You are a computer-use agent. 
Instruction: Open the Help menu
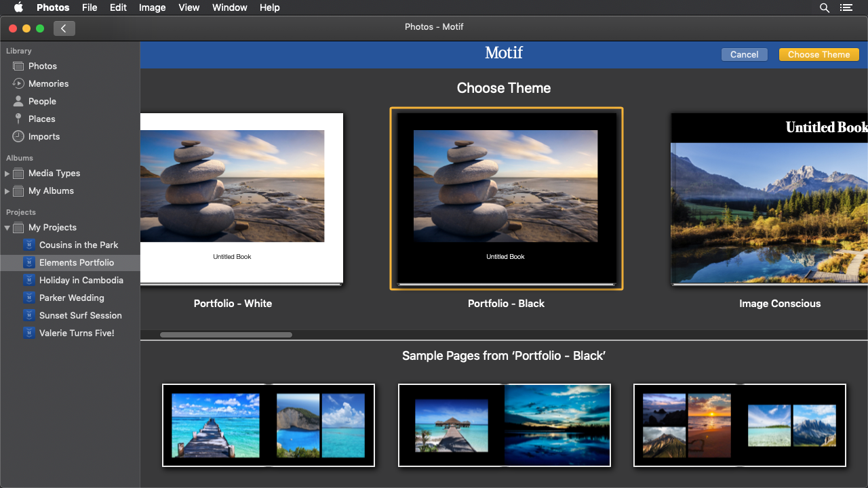269,7
